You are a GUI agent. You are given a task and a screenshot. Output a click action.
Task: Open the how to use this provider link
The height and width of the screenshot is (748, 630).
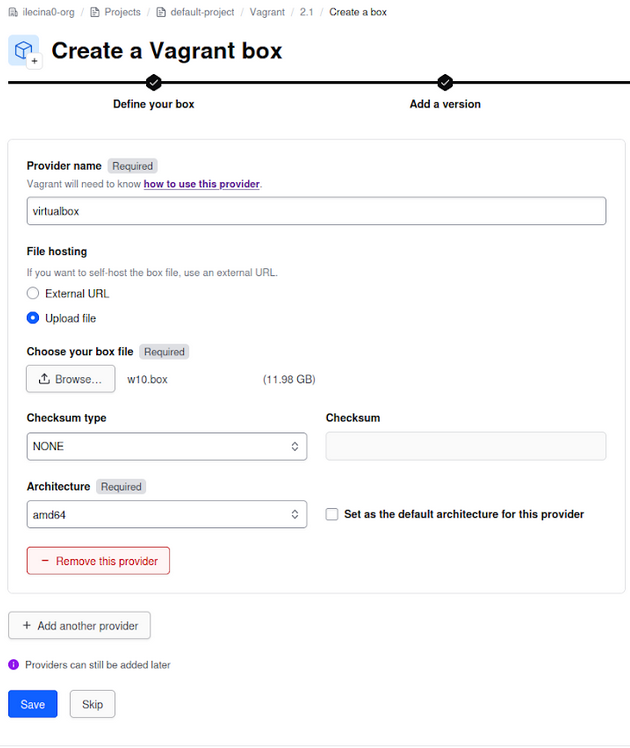pos(201,184)
